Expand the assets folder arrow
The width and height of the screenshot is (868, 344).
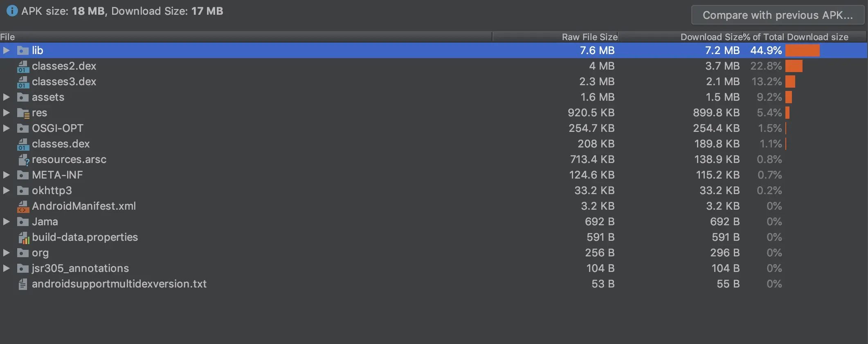pyautogui.click(x=6, y=97)
